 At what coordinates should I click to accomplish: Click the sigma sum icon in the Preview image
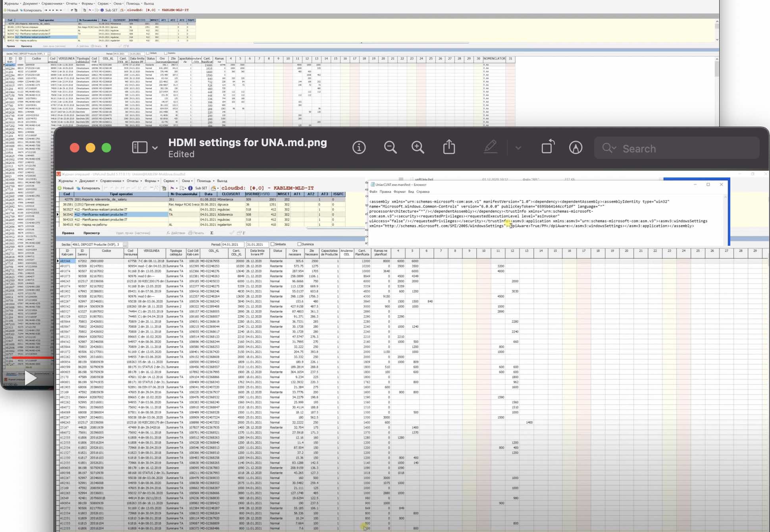point(212,233)
